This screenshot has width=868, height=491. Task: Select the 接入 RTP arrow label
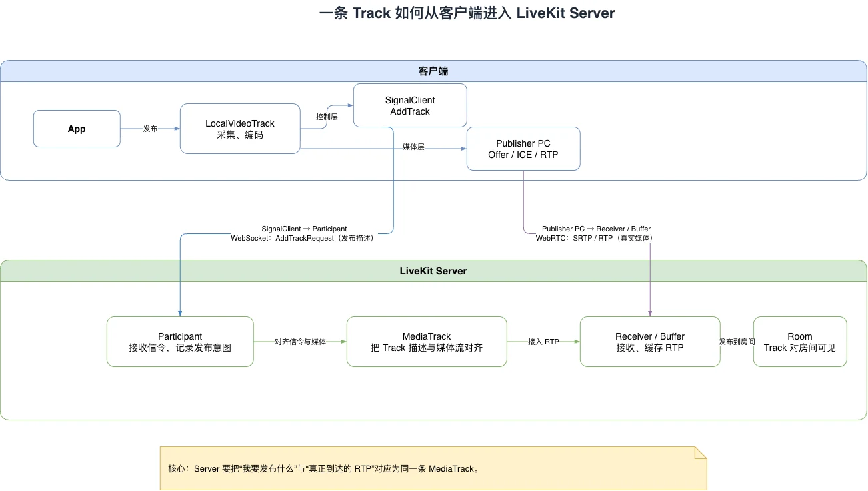pos(543,342)
